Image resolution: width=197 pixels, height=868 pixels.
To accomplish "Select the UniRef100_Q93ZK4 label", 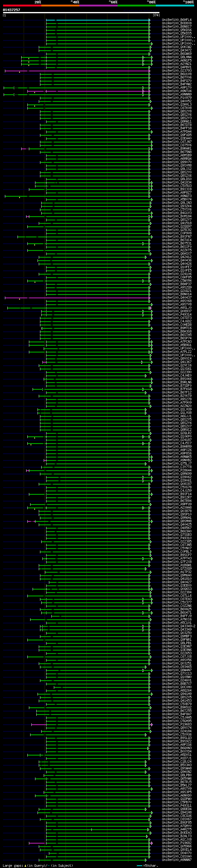I will point(176,206).
